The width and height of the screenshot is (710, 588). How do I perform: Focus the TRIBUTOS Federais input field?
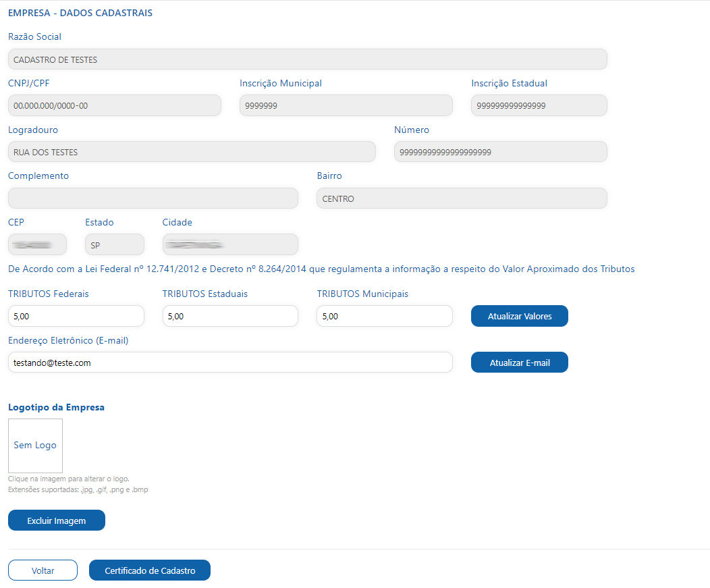click(76, 316)
